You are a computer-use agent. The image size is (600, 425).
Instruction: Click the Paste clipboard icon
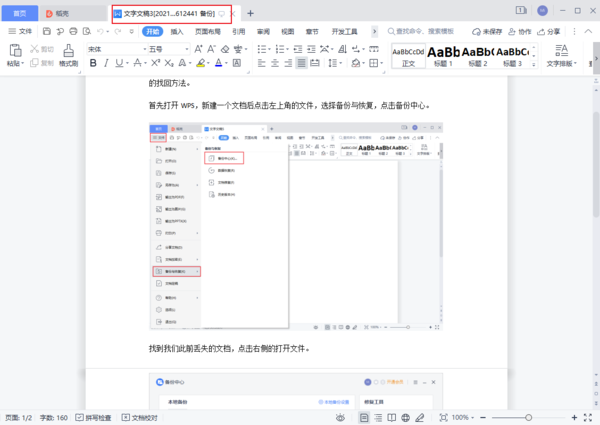coord(15,51)
